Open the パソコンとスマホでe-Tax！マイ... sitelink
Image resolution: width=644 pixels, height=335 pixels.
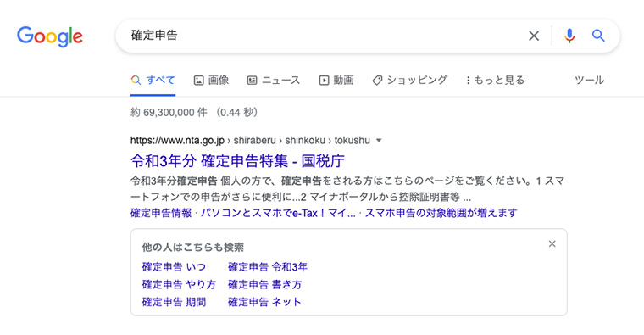click(x=278, y=213)
